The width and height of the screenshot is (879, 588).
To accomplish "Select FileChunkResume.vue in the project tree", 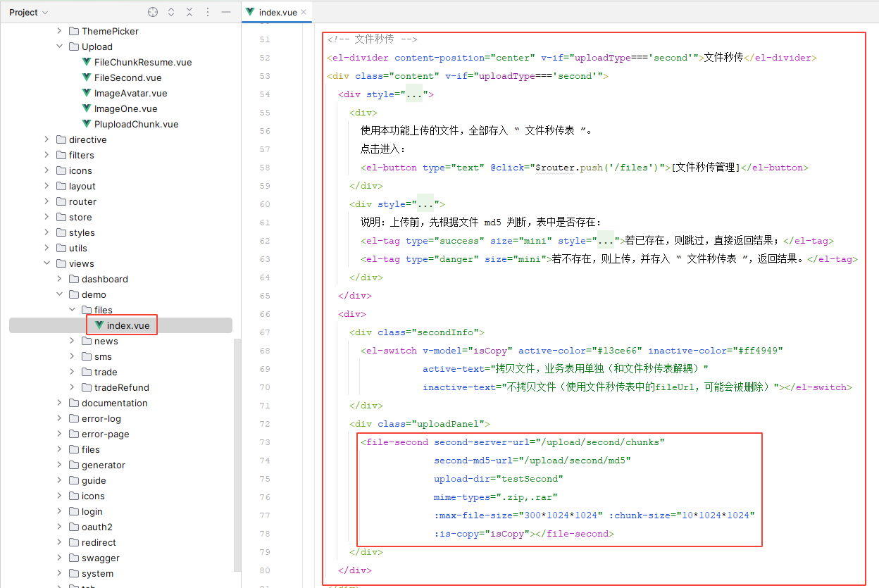I will [143, 62].
